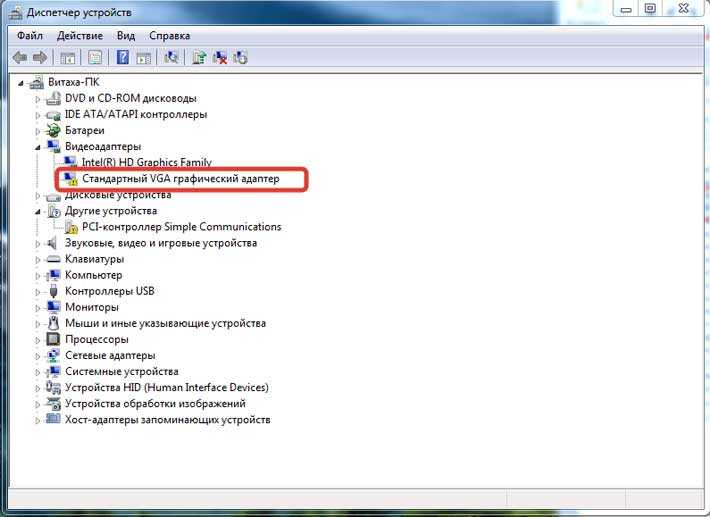Expand Хост-адаптеры запоминающих устройств node
Screen dimensions: 710x517
pyautogui.click(x=38, y=421)
